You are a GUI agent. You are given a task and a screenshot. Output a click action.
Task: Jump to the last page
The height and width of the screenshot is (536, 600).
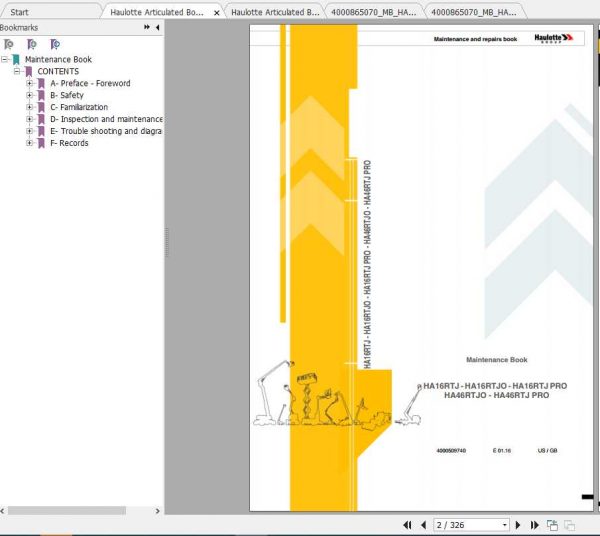[x=535, y=525]
